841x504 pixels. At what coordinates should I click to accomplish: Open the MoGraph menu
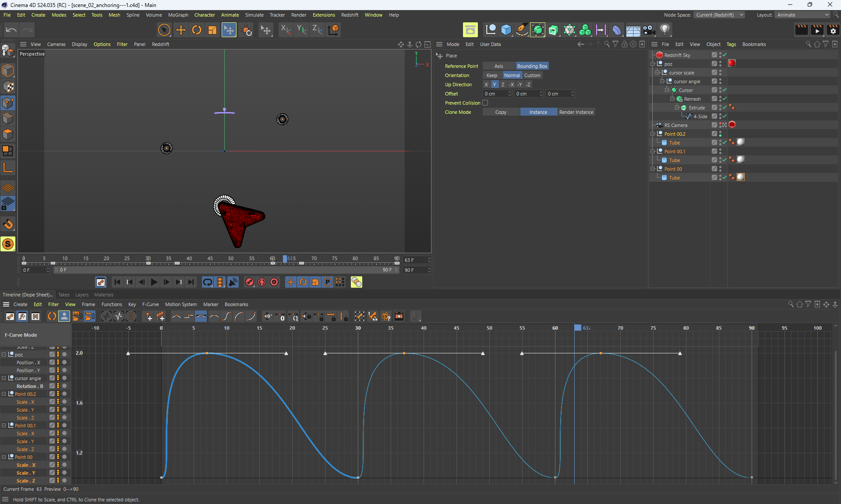pos(178,15)
